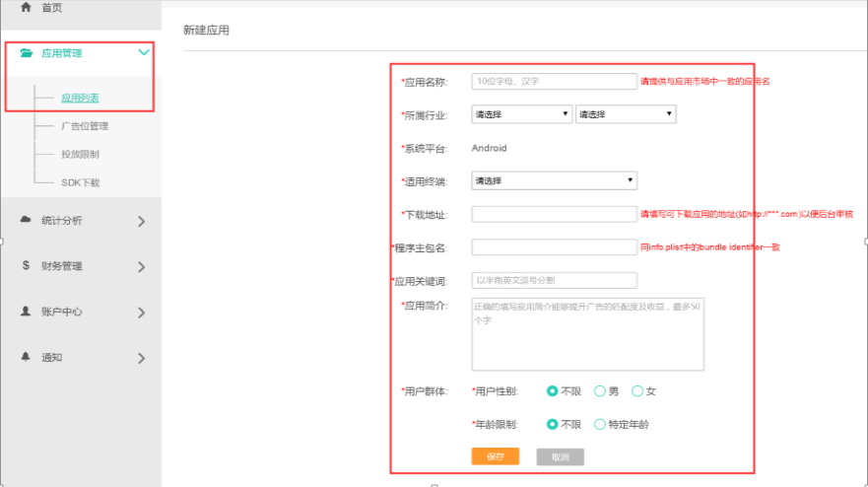Click the gray 取消 button
This screenshot has width=868, height=487.
click(560, 457)
